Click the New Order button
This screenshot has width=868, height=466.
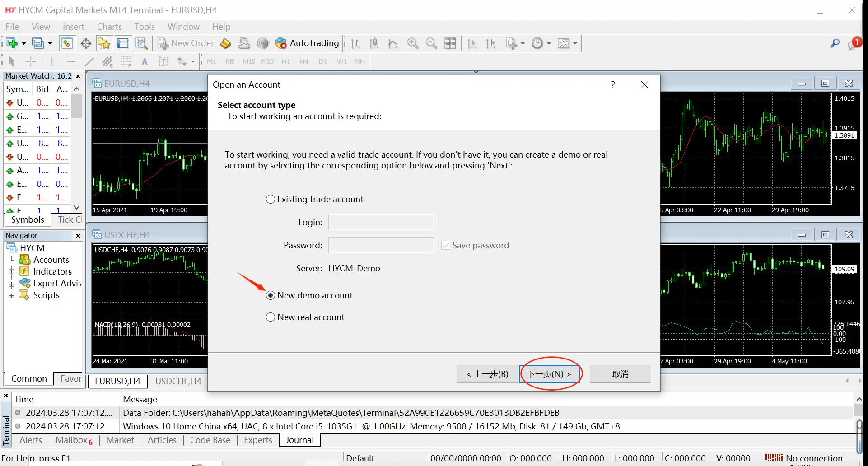coord(186,43)
